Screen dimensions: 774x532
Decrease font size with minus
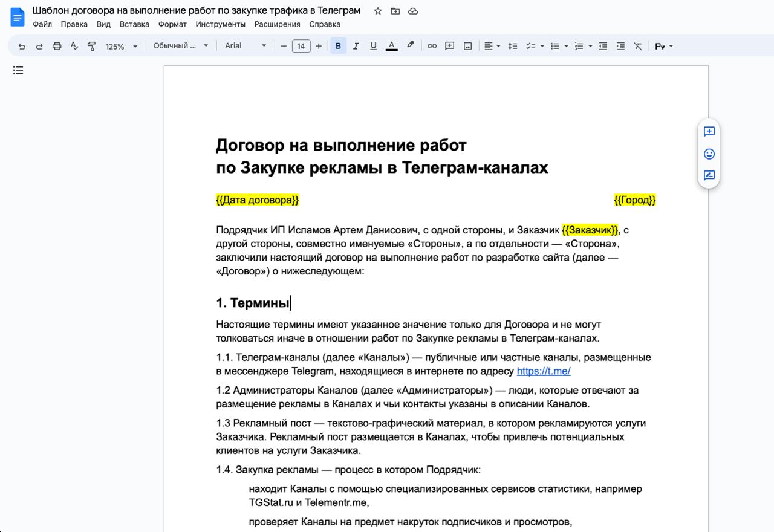284,46
